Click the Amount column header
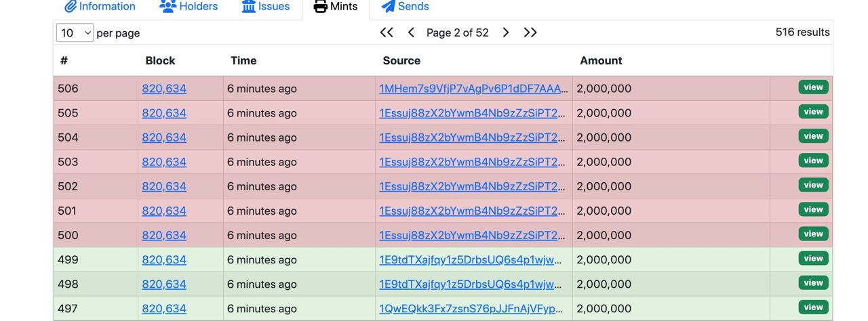 click(601, 60)
